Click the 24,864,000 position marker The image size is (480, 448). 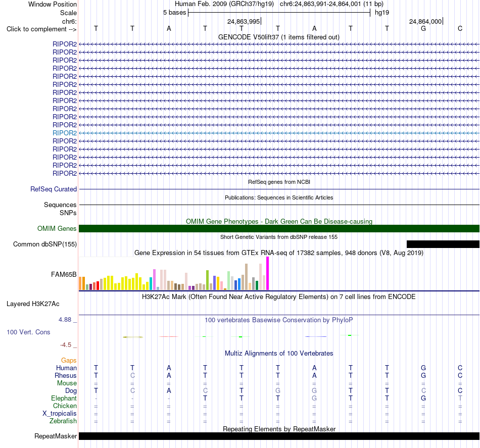(x=425, y=21)
